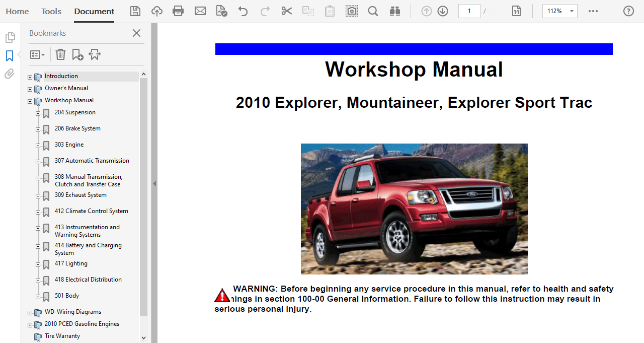Delete selected bookmark with trash icon
The width and height of the screenshot is (644, 343).
[60, 54]
